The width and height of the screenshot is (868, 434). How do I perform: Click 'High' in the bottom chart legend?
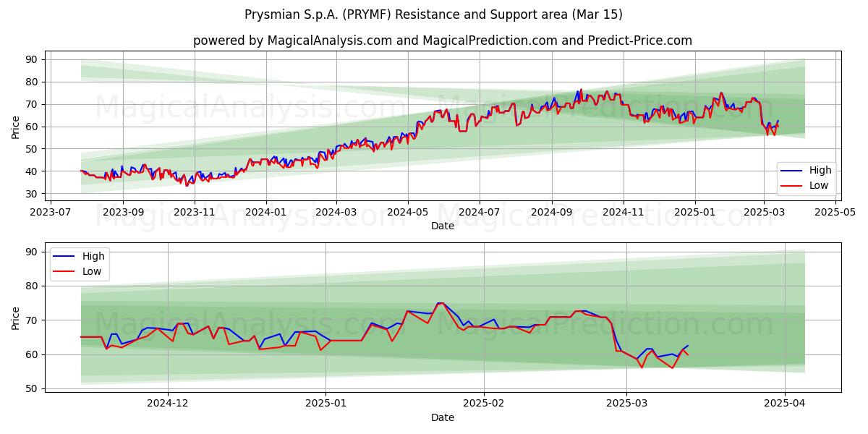pos(93,256)
